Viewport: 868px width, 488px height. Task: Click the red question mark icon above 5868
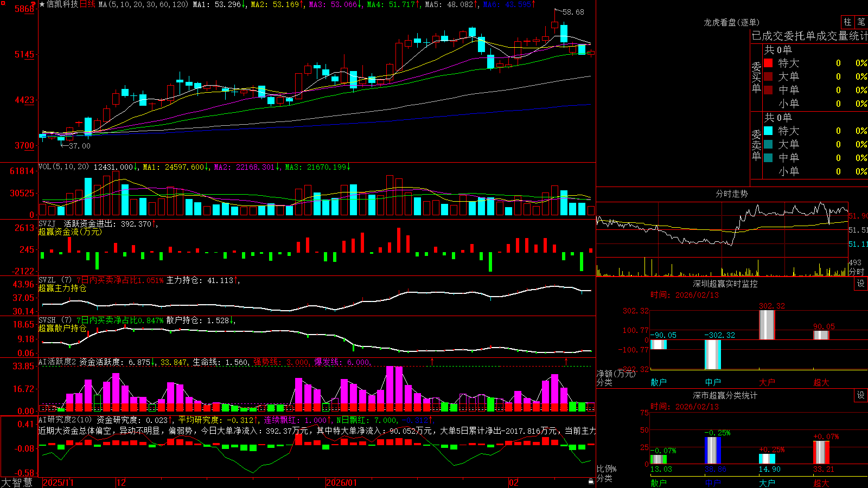(33, 4)
